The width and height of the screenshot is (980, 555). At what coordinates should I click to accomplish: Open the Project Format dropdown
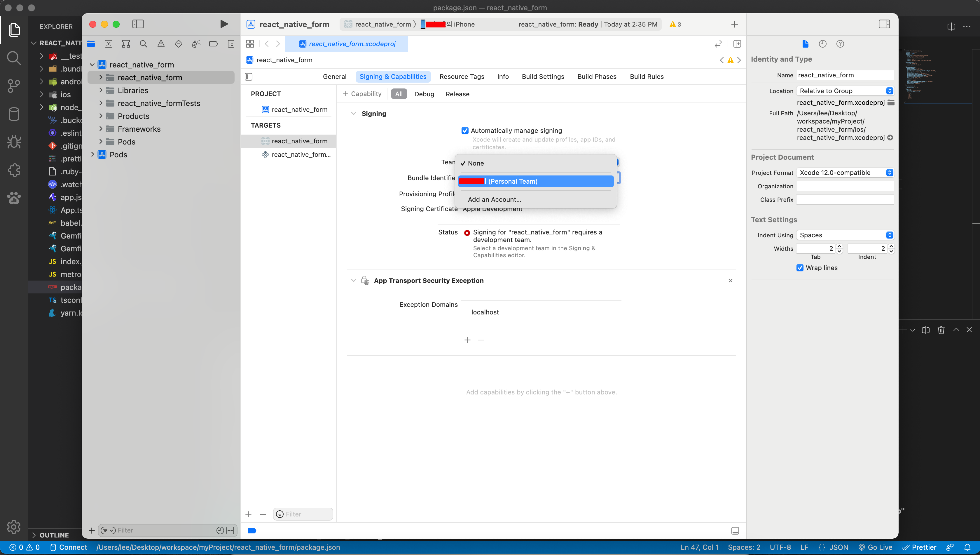click(x=845, y=173)
